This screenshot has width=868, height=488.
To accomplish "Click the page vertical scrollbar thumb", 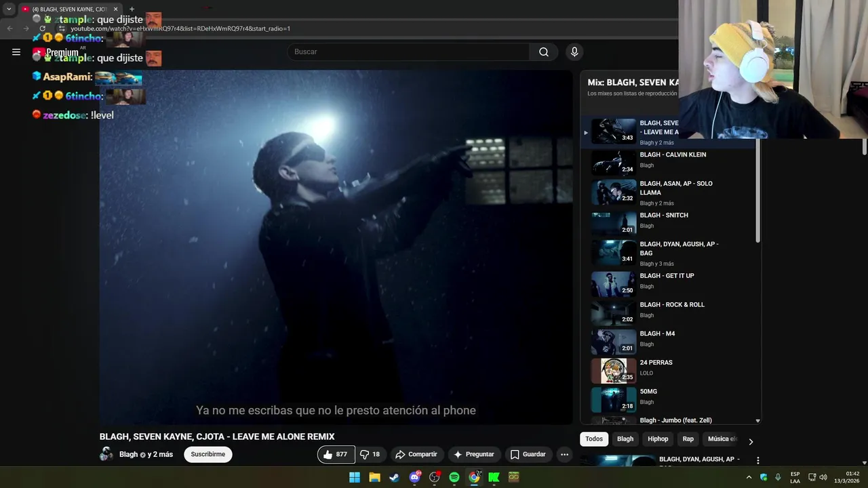I will tap(864, 146).
